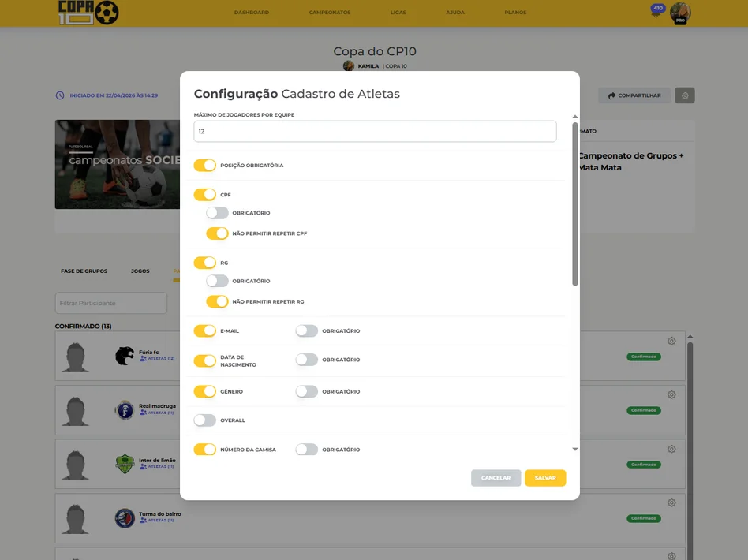Toggle the E-mail field switch
The image size is (748, 560).
[x=204, y=330]
